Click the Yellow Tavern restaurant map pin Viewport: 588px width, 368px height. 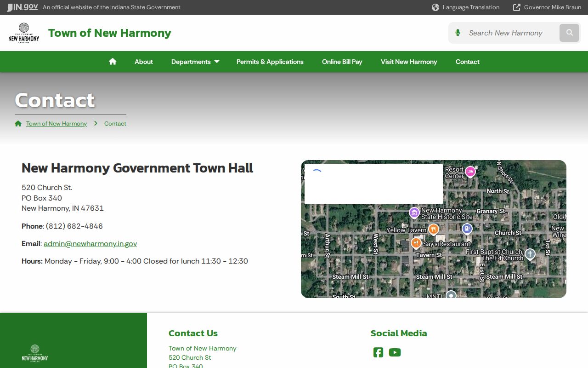point(433,229)
